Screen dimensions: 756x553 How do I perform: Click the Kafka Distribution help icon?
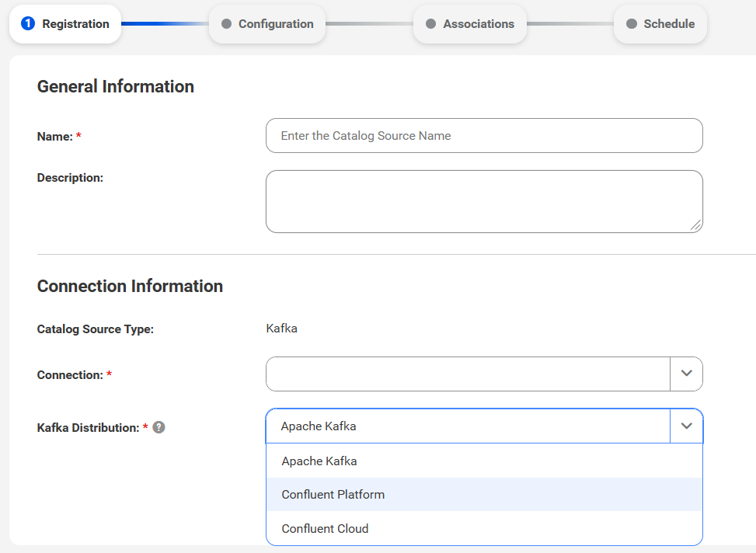point(159,427)
